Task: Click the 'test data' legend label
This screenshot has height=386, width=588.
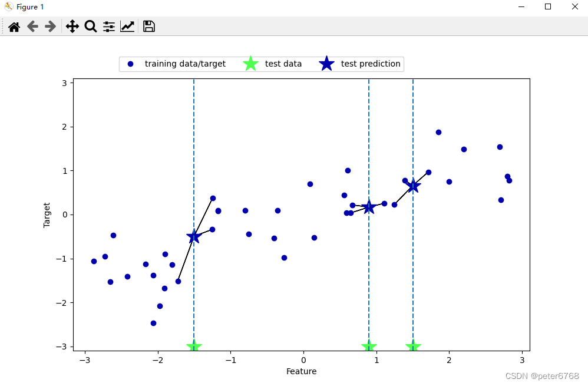Action: point(283,64)
